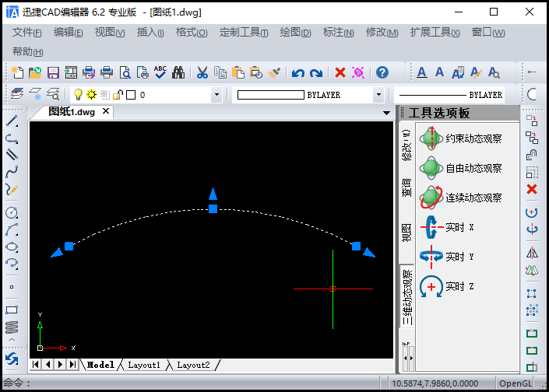Click the OpenGL status bar entry

[x=515, y=383]
